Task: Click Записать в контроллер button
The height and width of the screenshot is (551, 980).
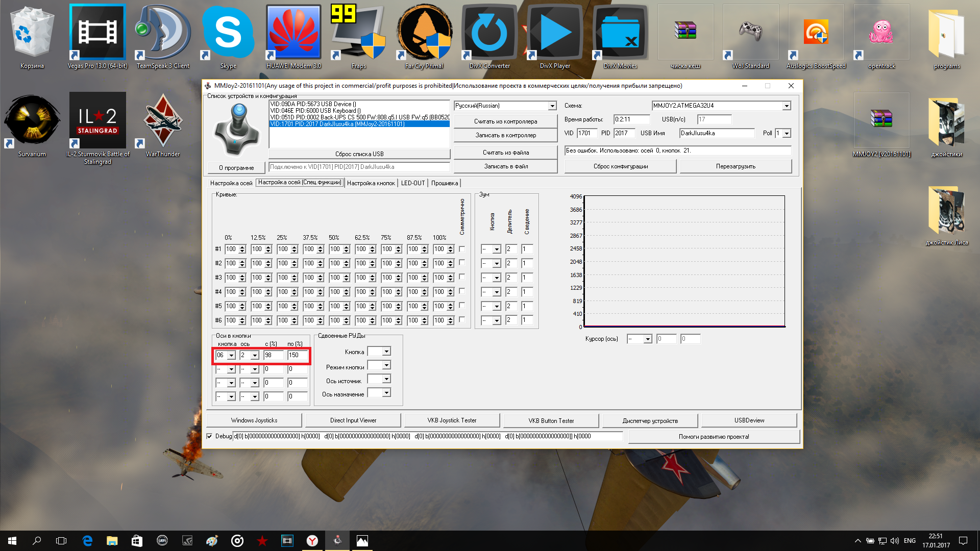Action: [x=505, y=135]
